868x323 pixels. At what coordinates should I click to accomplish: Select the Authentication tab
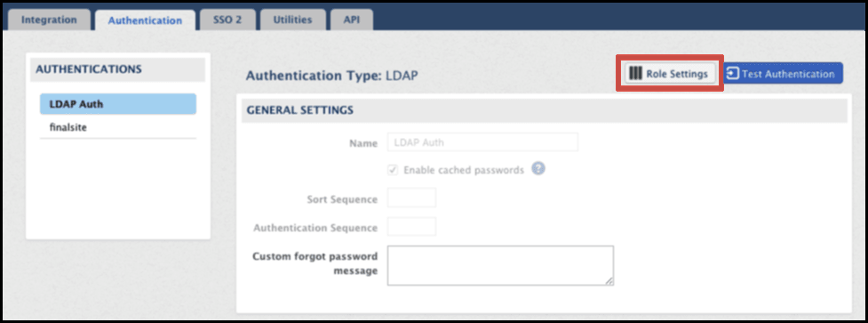pos(145,20)
